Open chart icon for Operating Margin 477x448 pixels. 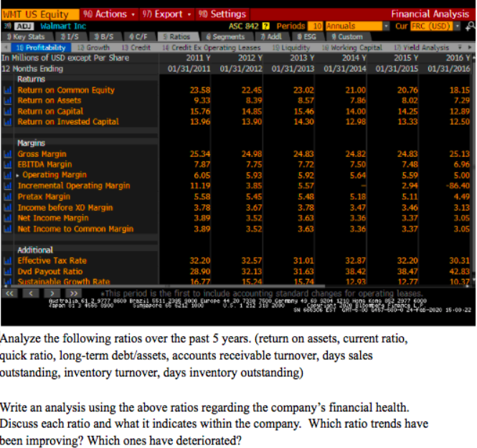tap(7, 175)
